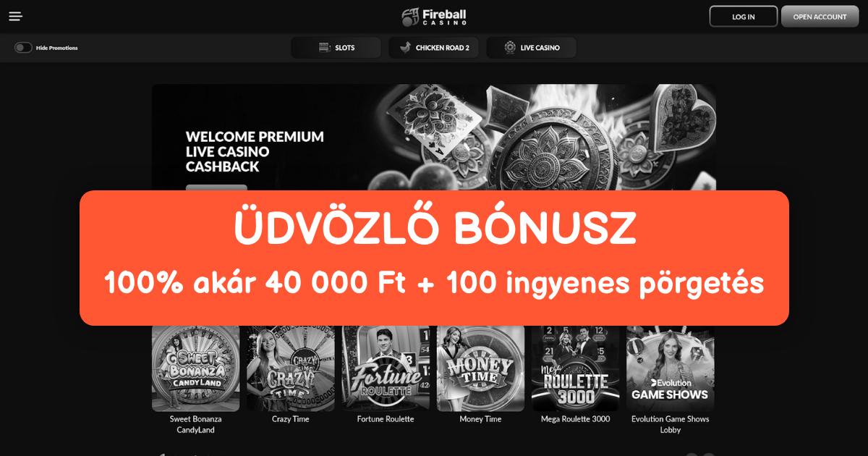The height and width of the screenshot is (456, 868).
Task: Select the Money Time game thumbnail
Action: pos(480,368)
